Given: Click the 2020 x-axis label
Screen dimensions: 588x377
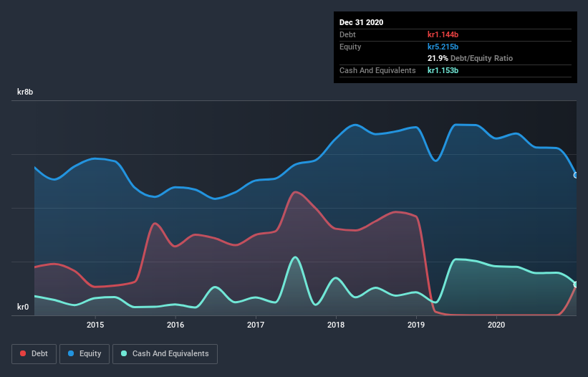Looking at the screenshot, I should (x=496, y=325).
